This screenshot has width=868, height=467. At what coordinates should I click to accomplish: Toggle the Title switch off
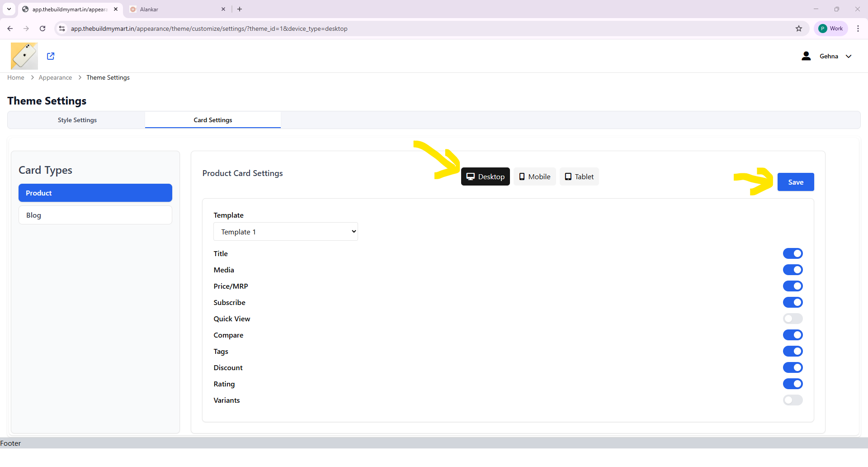pyautogui.click(x=793, y=253)
